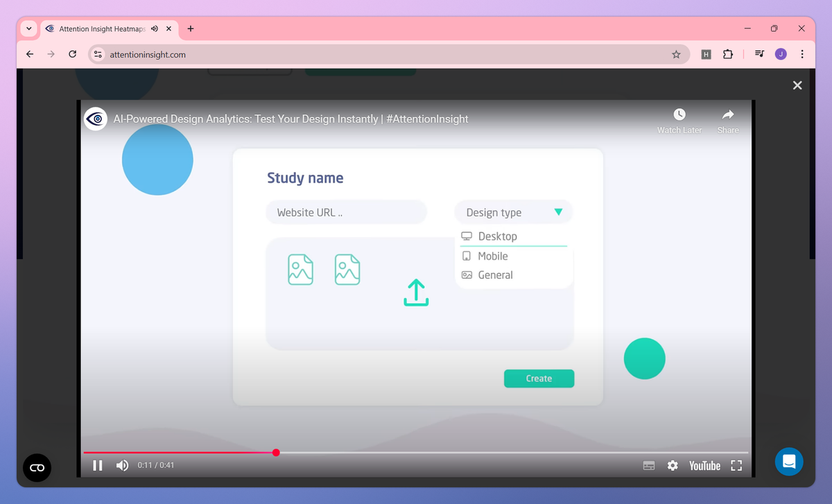Mute the video player volume
The width and height of the screenshot is (832, 504).
click(122, 465)
